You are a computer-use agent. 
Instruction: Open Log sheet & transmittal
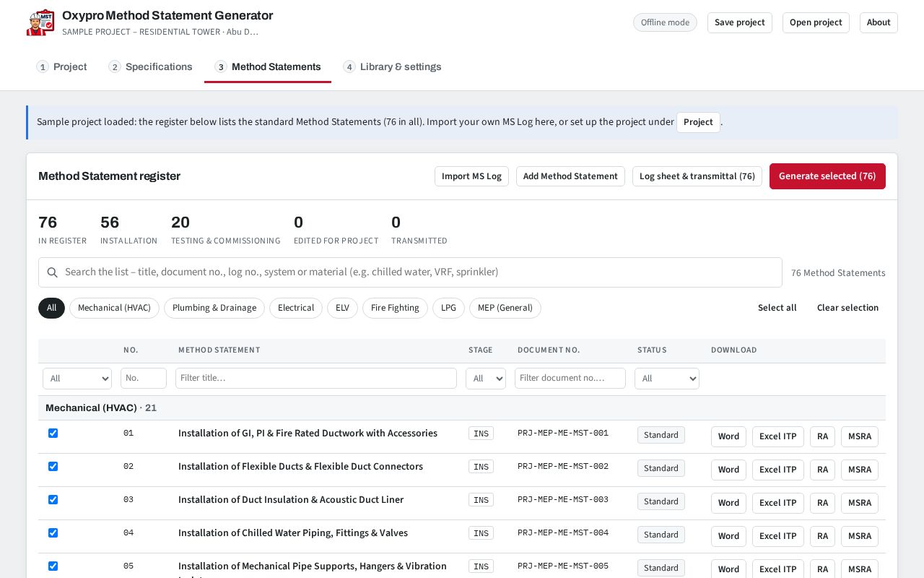[x=697, y=176]
